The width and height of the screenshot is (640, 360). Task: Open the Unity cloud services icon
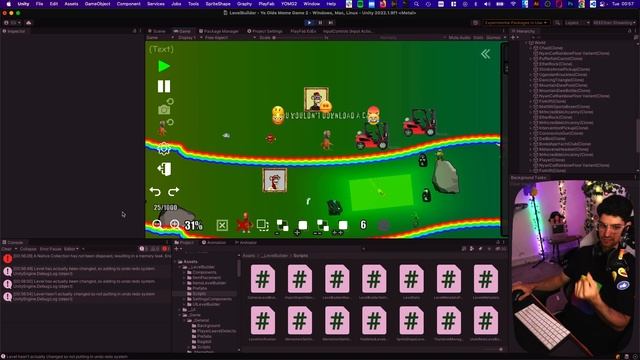[29, 23]
